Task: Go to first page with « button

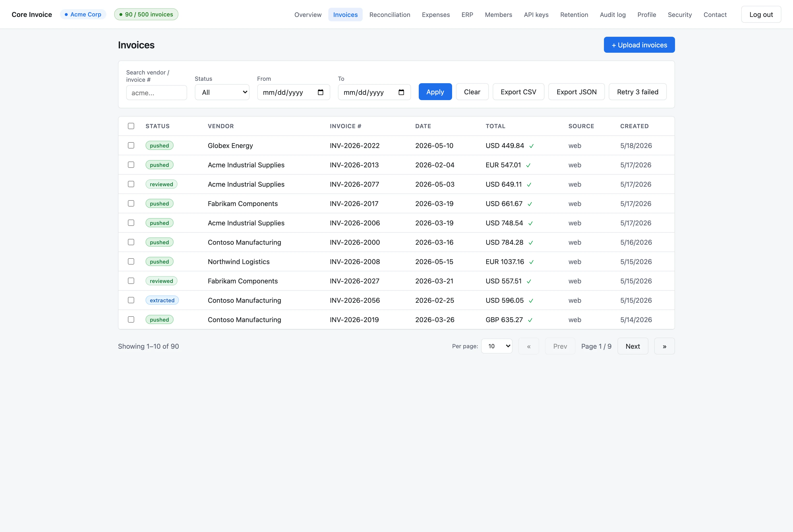Action: click(x=529, y=346)
